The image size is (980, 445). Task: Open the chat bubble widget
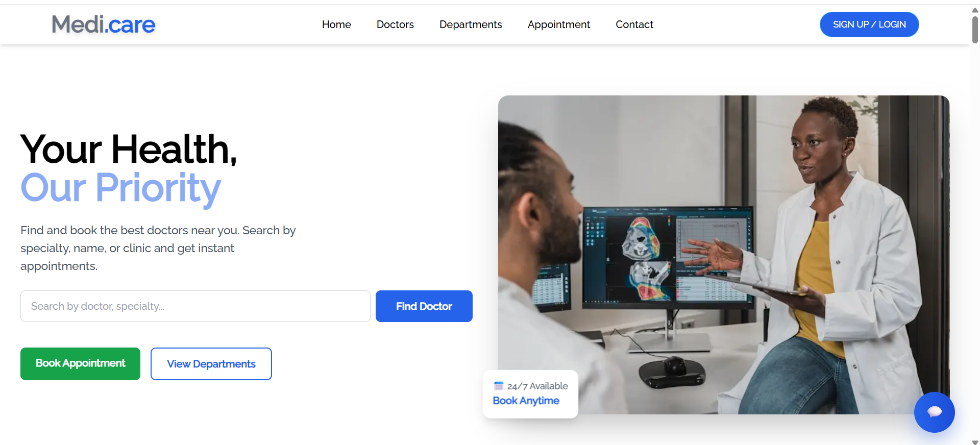coord(934,412)
